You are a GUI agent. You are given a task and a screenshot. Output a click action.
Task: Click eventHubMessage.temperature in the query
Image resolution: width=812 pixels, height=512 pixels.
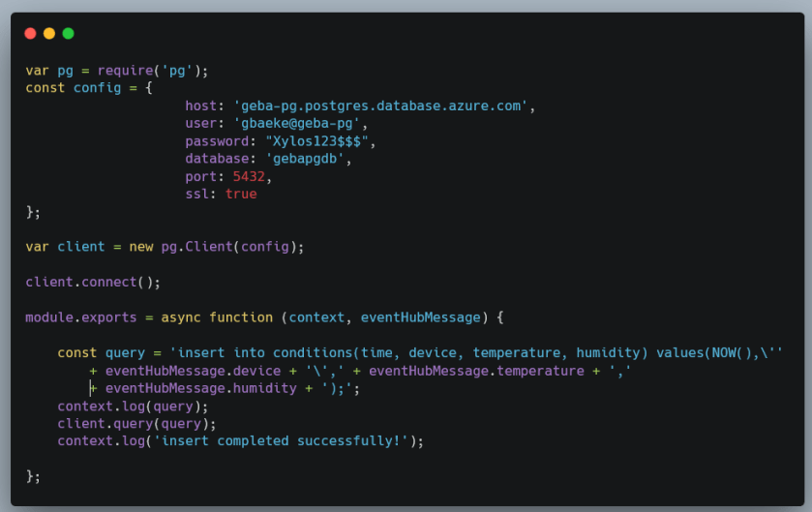click(476, 372)
